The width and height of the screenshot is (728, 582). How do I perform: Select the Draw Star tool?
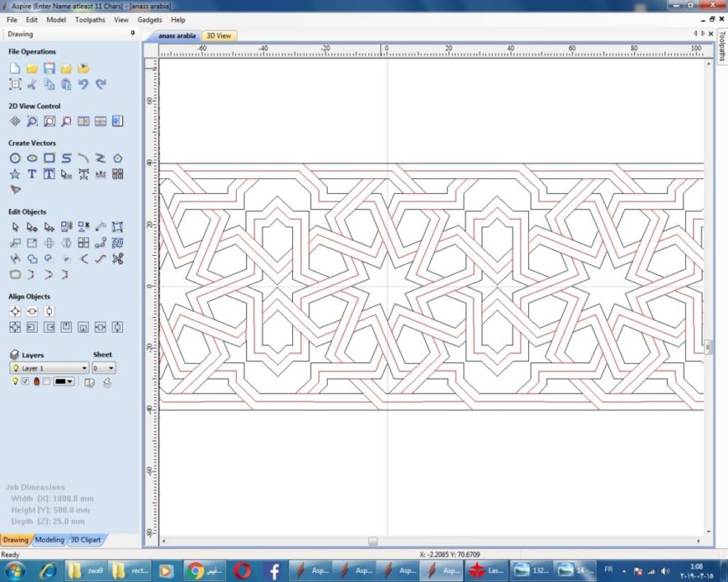pyautogui.click(x=13, y=174)
